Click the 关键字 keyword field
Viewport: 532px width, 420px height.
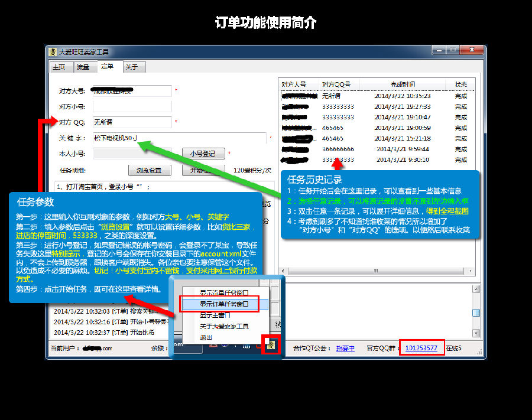pyautogui.click(x=179, y=138)
